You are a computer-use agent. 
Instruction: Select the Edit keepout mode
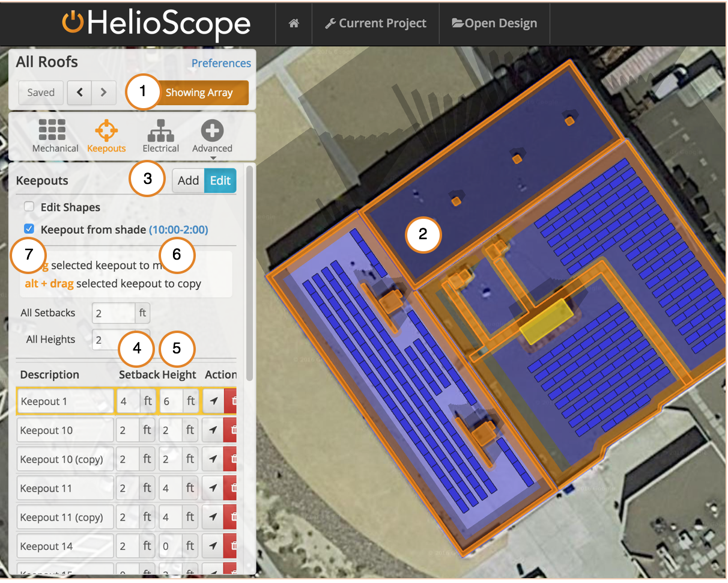click(220, 180)
